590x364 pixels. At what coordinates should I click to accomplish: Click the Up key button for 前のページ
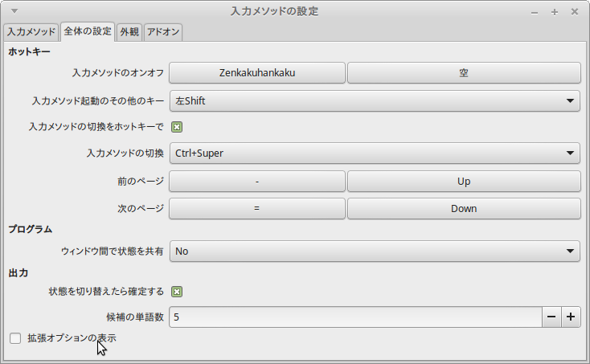tap(464, 182)
